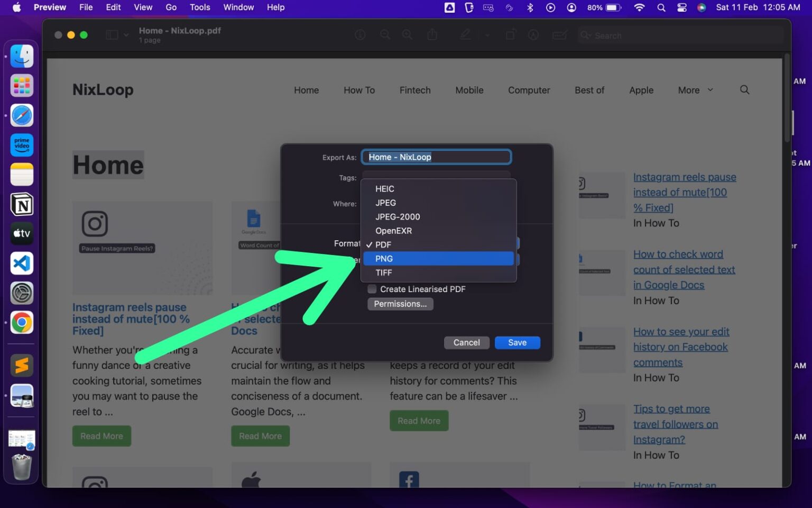The image size is (812, 508).
Task: Click the rotate toolbar icon
Action: [510, 35]
